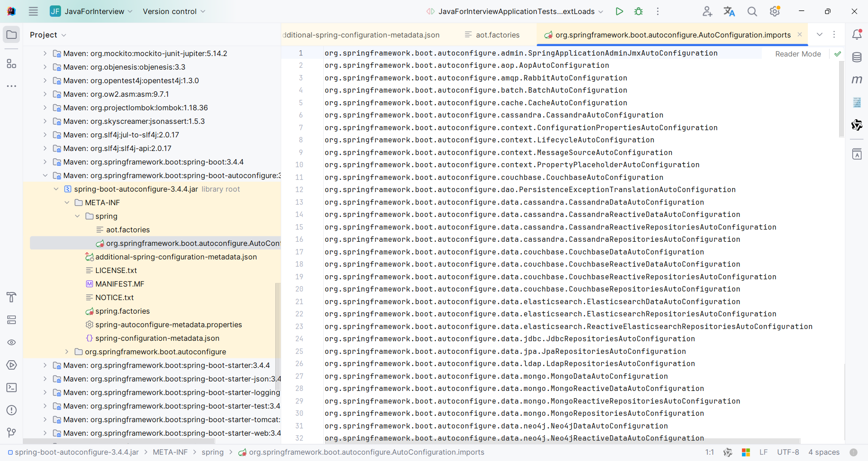Screen dimensions: 868x461
Task: Open the Project tool window icon
Action: [x=12, y=35]
